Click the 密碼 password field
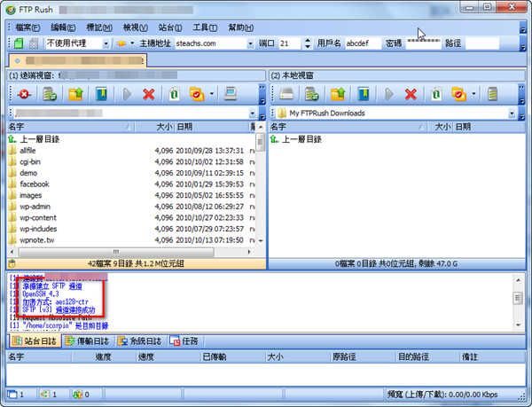Image resolution: width=532 pixels, height=407 pixels. point(424,43)
